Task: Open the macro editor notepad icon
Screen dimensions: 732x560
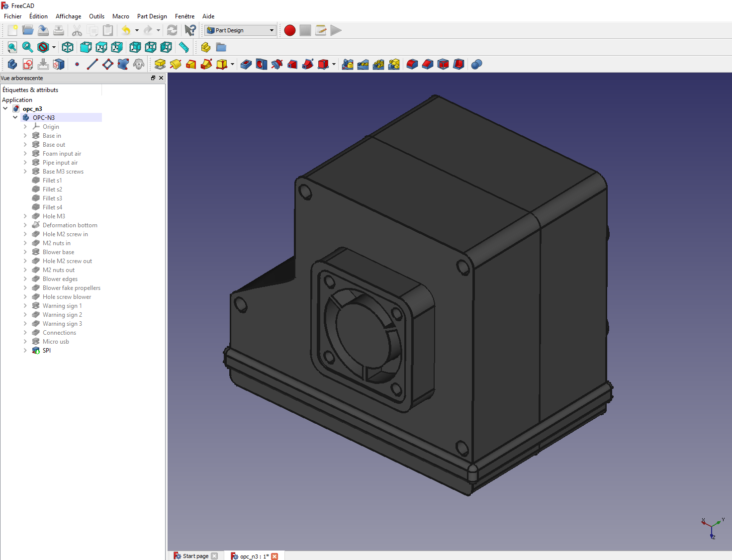Action: pos(321,30)
